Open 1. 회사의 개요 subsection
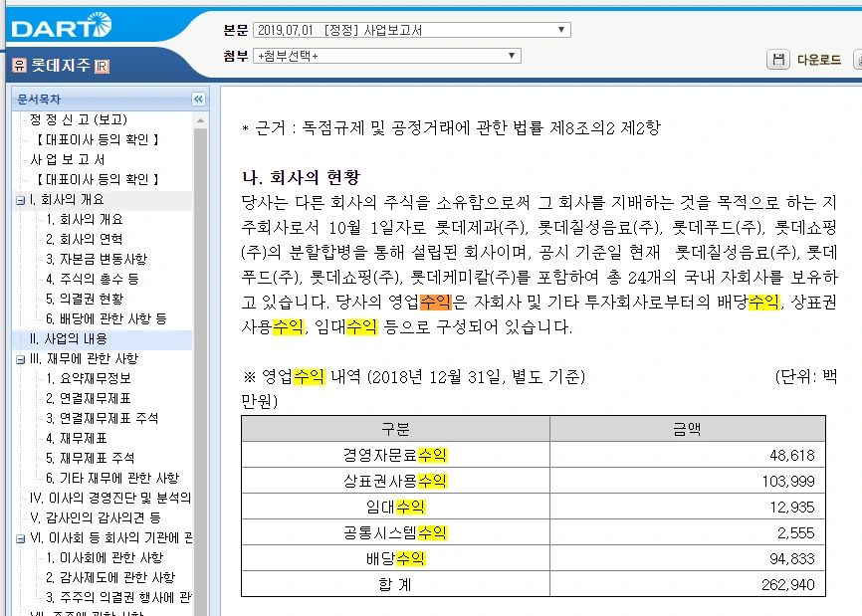 coord(85,219)
